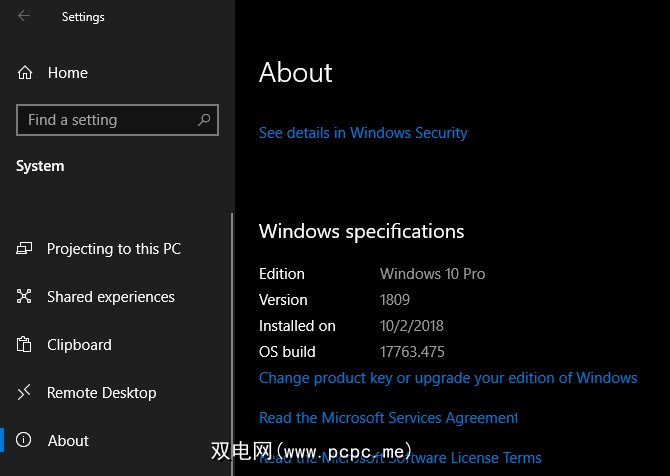Click 'Change product key or upgrade' link

pos(448,378)
